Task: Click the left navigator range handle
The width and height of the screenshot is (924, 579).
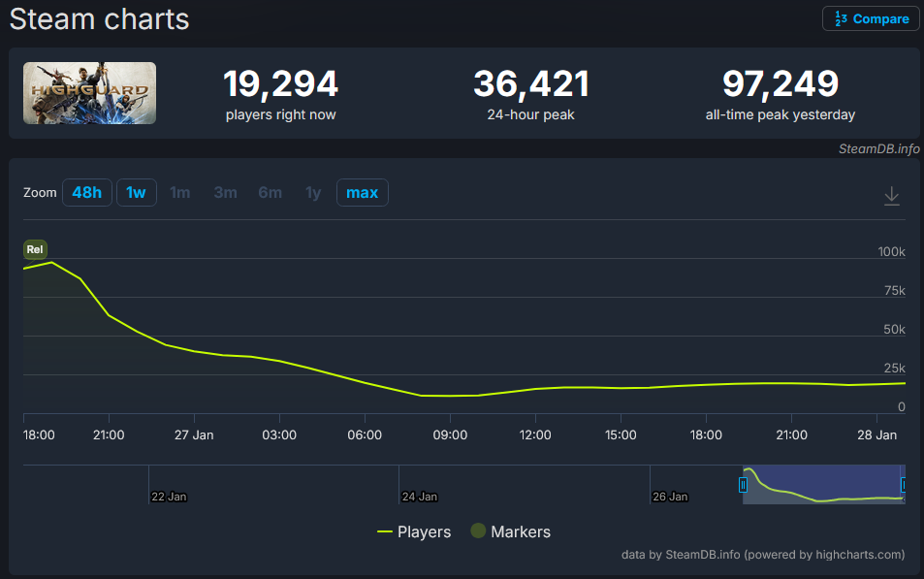Action: pos(743,485)
